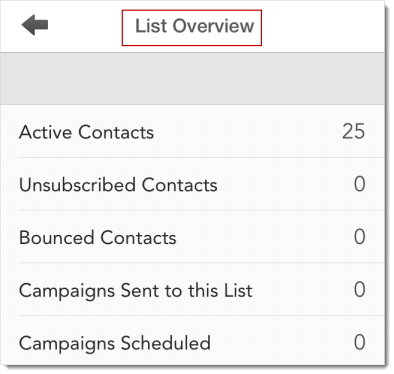Tap the Unsubscribed Contacts count
The height and width of the screenshot is (374, 394).
360,184
